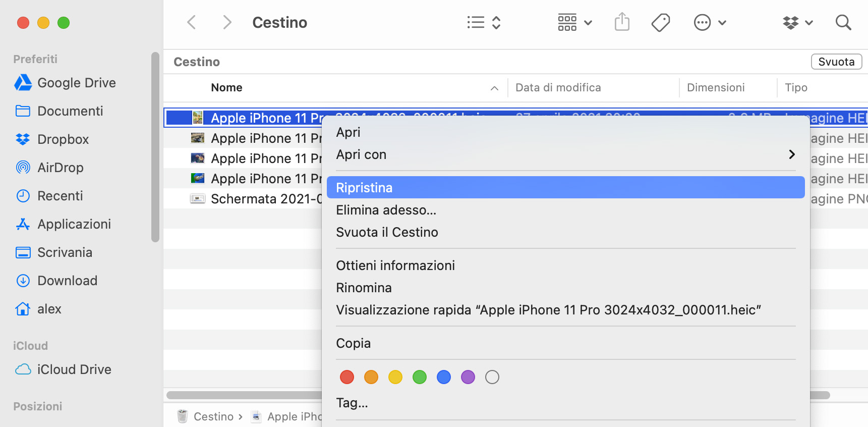Choose Visualizzazione rapida menu item
The height and width of the screenshot is (427, 868).
[x=566, y=310]
